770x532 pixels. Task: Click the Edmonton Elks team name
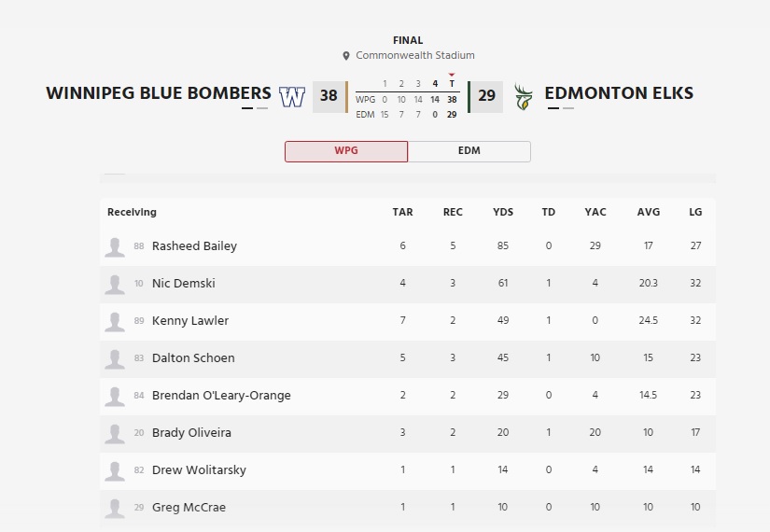pyautogui.click(x=619, y=93)
